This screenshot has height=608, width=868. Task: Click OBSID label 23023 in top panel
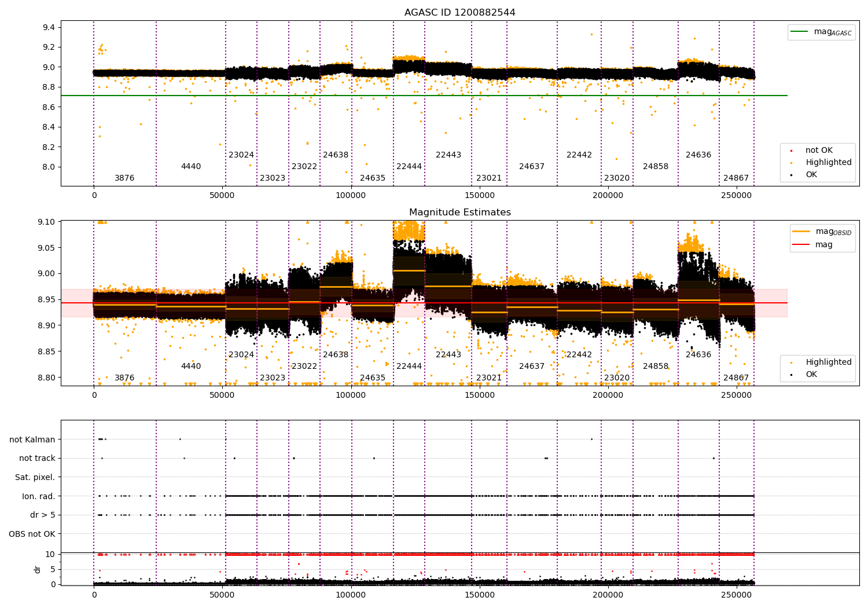pyautogui.click(x=273, y=178)
